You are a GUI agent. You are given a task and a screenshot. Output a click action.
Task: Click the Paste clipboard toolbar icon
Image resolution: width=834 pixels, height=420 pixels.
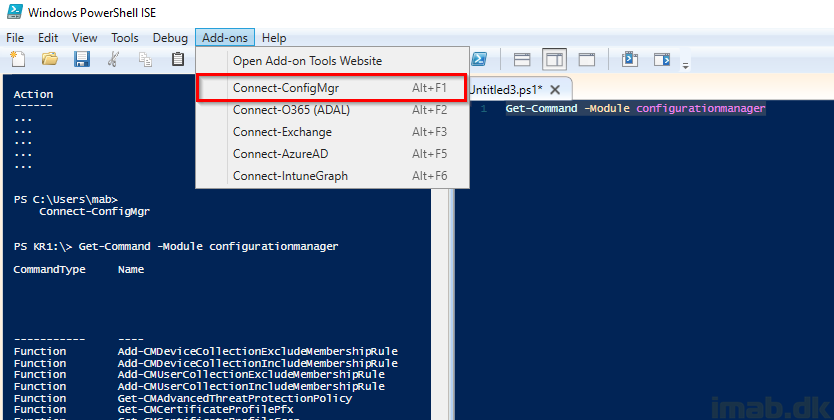point(178,59)
